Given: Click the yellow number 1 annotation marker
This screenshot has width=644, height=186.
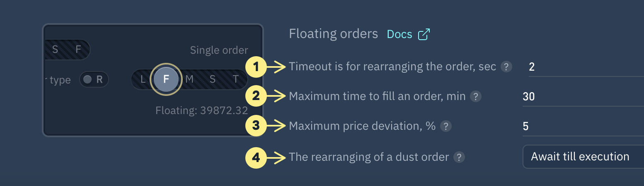Looking at the screenshot, I should coord(256,67).
